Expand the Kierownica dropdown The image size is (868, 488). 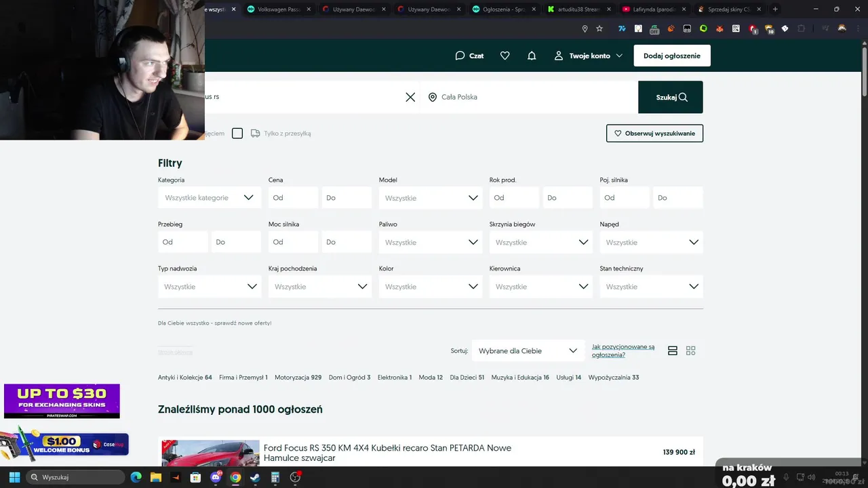click(541, 287)
